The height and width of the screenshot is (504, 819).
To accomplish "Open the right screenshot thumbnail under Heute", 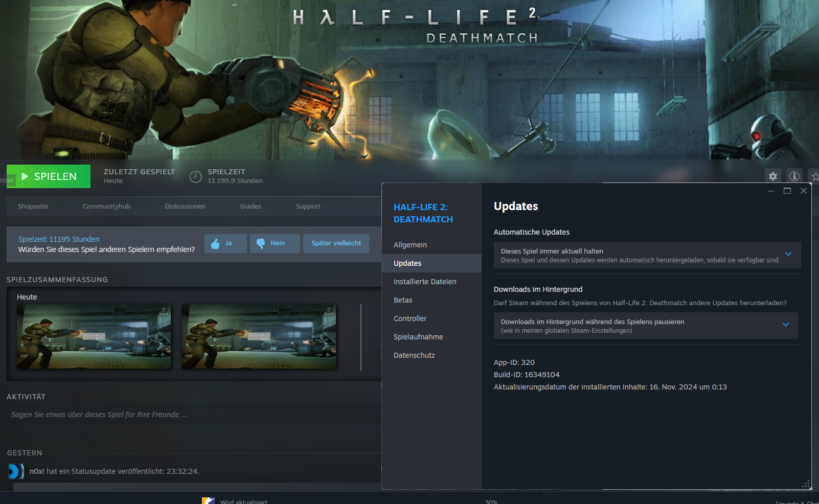I will (x=259, y=336).
